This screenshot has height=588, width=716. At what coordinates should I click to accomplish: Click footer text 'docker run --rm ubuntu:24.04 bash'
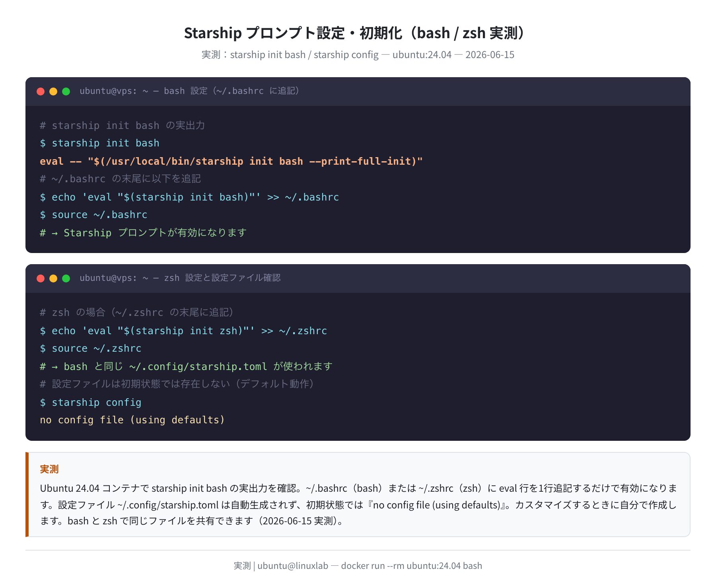411,566
